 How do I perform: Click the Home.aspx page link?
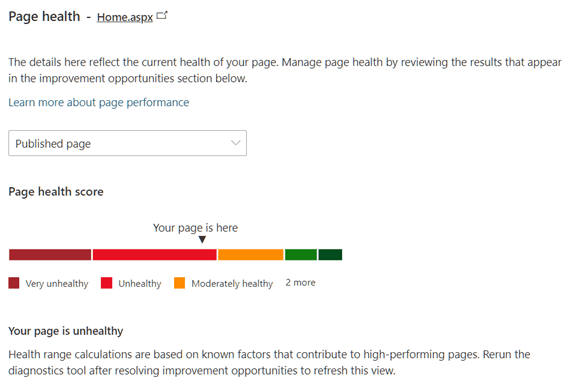click(125, 17)
